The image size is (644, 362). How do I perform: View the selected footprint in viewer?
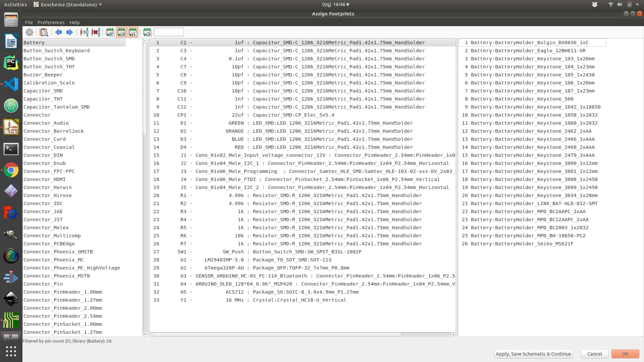(x=44, y=32)
